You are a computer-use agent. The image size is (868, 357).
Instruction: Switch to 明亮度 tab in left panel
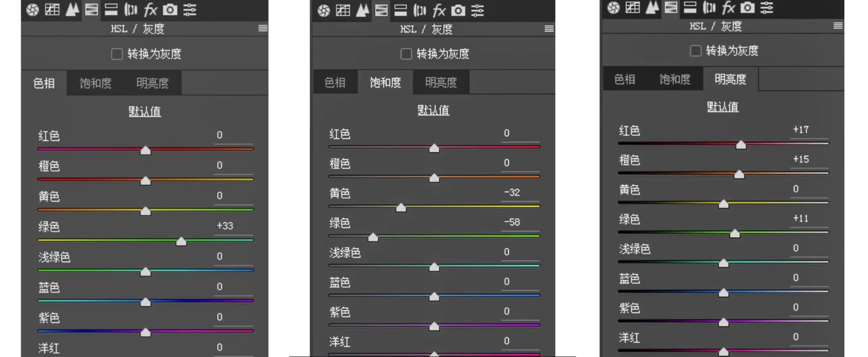(152, 83)
